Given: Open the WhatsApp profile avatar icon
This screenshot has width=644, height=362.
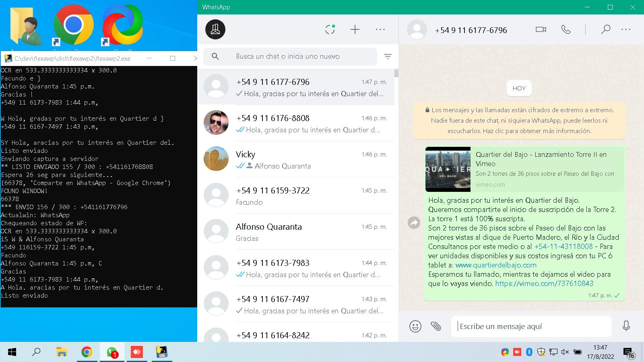Looking at the screenshot, I should click(215, 29).
